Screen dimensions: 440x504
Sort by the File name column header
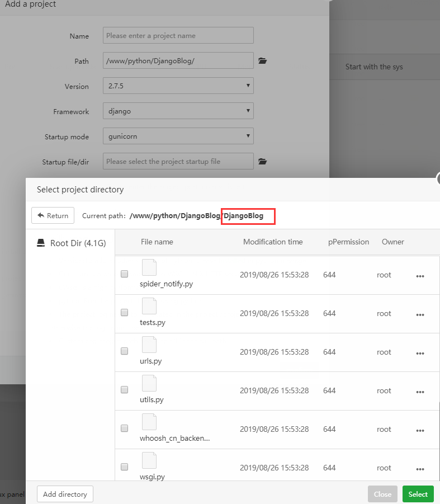[x=157, y=242]
